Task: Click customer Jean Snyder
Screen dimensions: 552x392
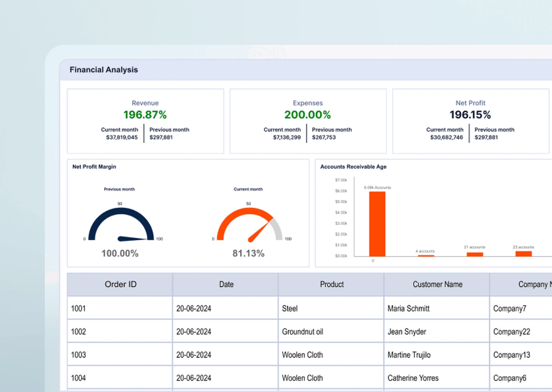Action: coord(437,331)
